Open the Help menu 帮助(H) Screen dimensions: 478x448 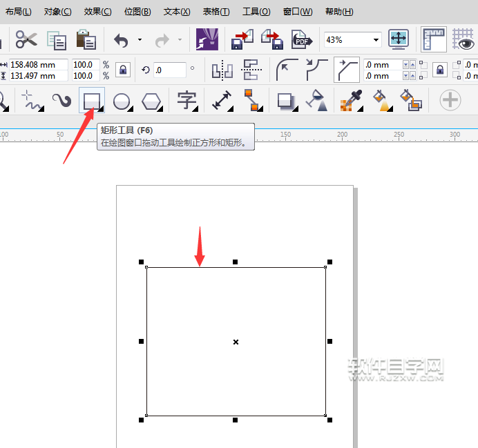(339, 12)
